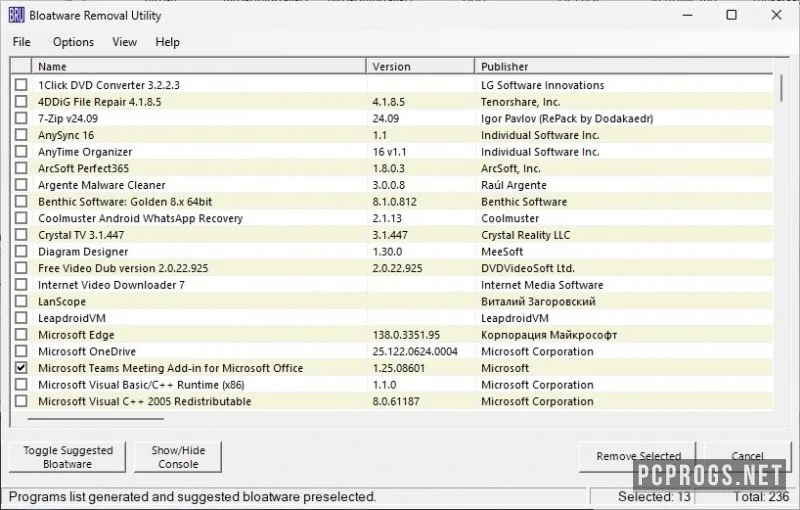Click version 25.122.0624.0004 cell
800x510 pixels.
[x=415, y=351]
